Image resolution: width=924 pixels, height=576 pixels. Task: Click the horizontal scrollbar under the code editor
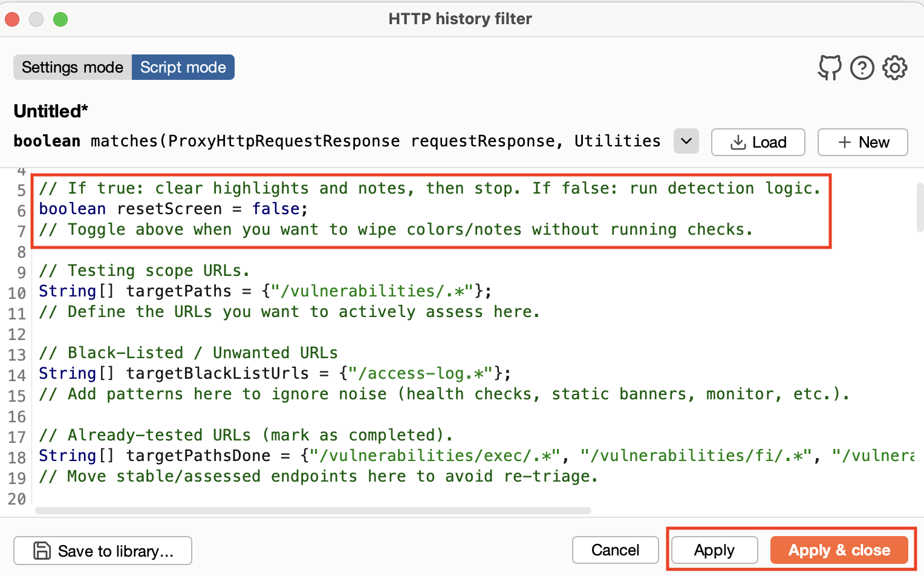[x=313, y=511]
